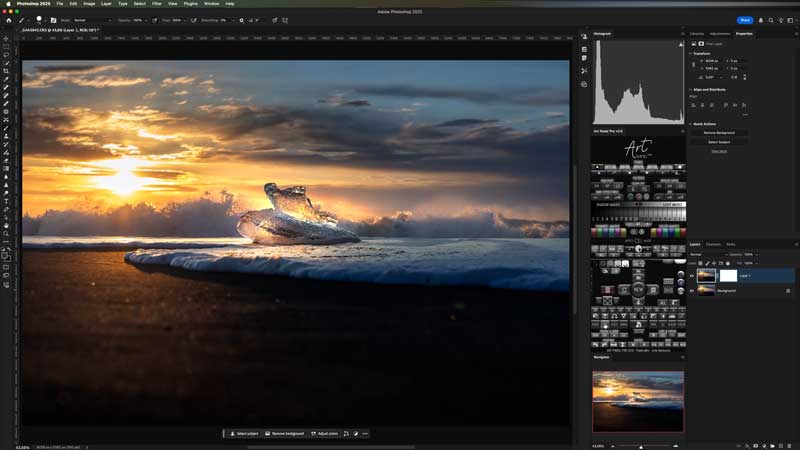Select the Move tool in the toolbar
Image resolution: width=800 pixels, height=450 pixels.
[x=6, y=38]
